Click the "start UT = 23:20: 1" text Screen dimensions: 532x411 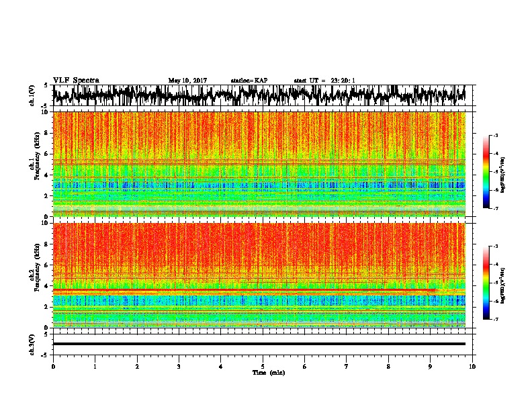[324, 81]
